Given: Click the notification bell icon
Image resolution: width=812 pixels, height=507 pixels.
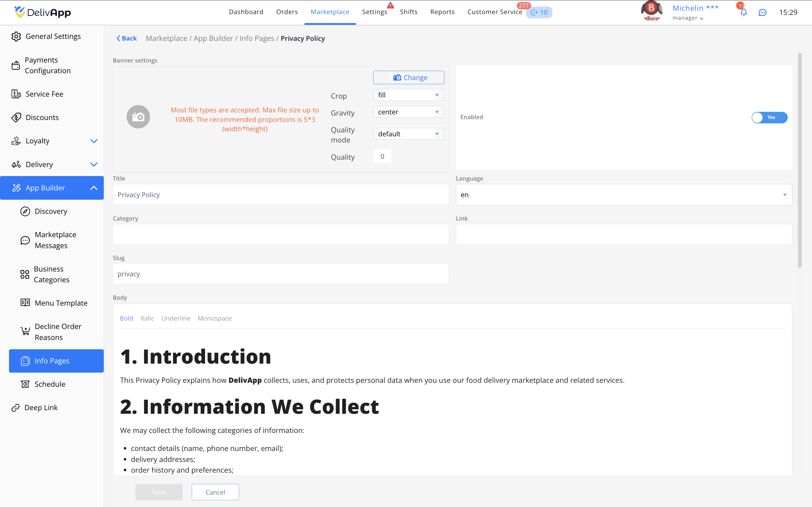Looking at the screenshot, I should (x=743, y=12).
